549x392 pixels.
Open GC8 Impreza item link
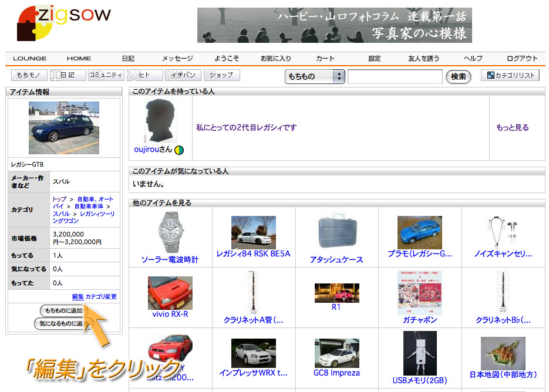point(336,373)
